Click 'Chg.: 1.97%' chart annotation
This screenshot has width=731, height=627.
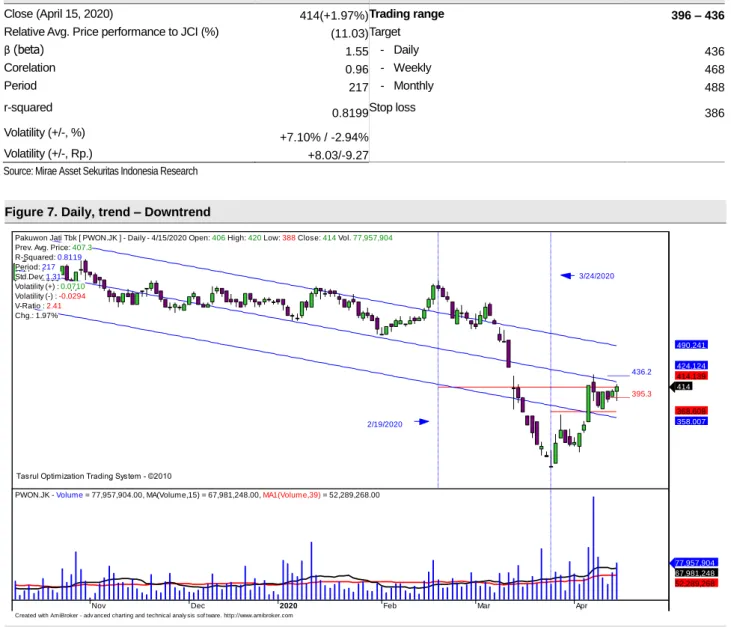(x=36, y=316)
